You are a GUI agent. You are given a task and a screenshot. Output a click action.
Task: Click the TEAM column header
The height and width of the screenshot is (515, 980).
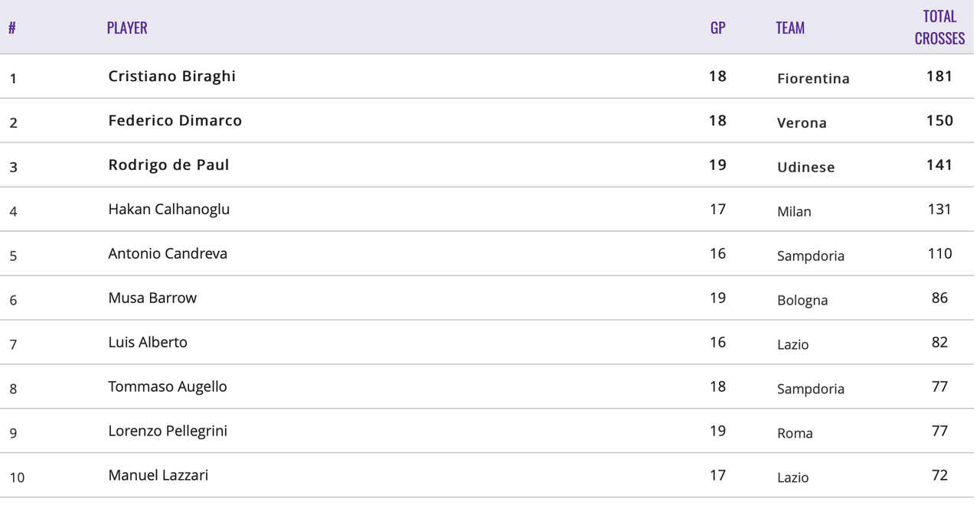(x=790, y=28)
